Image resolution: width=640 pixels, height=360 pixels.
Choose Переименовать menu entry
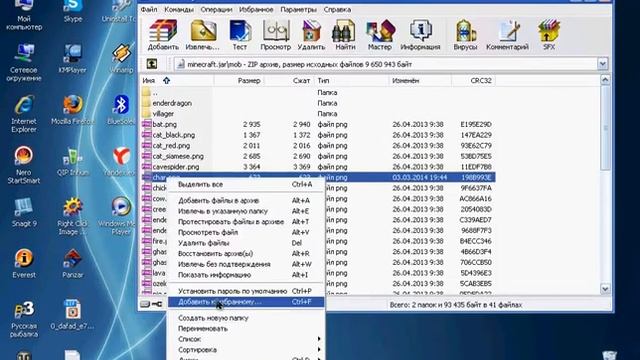tap(246, 328)
